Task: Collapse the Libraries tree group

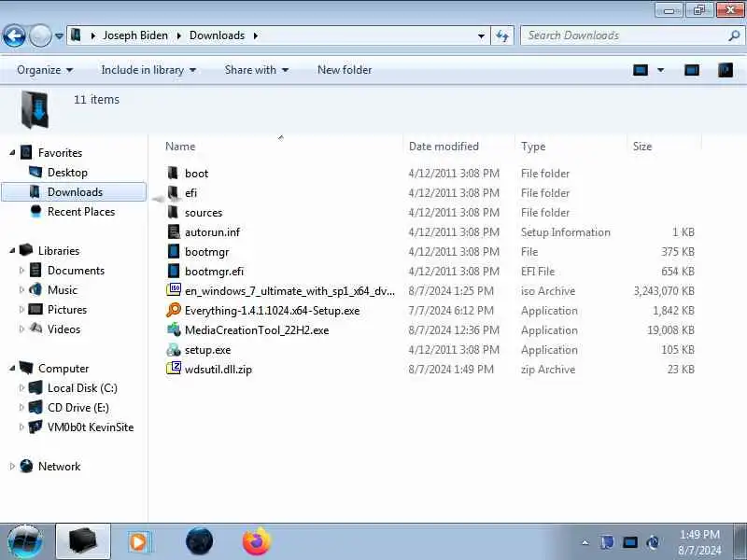Action: point(12,250)
